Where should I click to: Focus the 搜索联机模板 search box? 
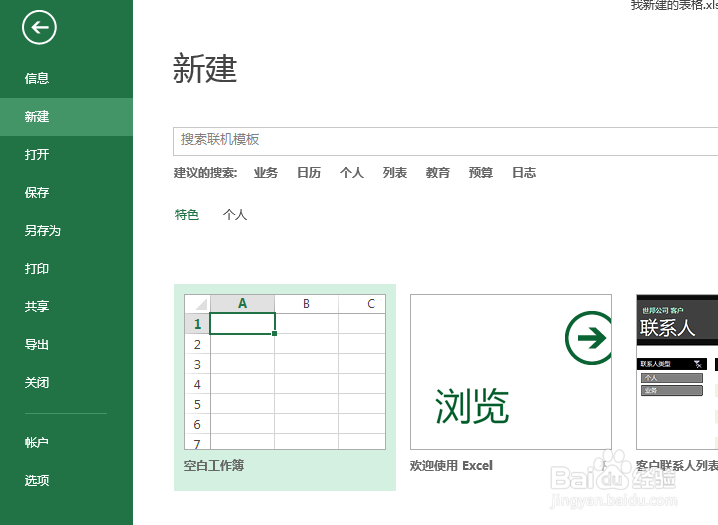point(446,141)
